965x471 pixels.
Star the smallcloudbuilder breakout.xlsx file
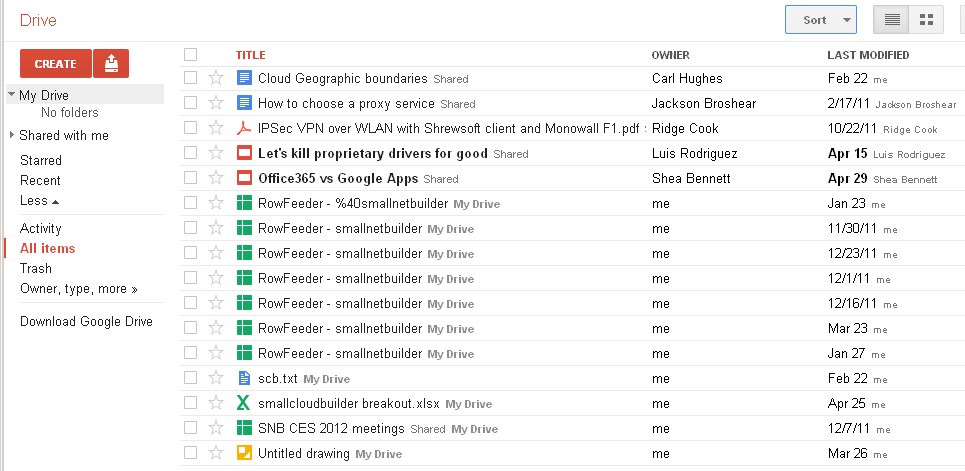click(215, 403)
